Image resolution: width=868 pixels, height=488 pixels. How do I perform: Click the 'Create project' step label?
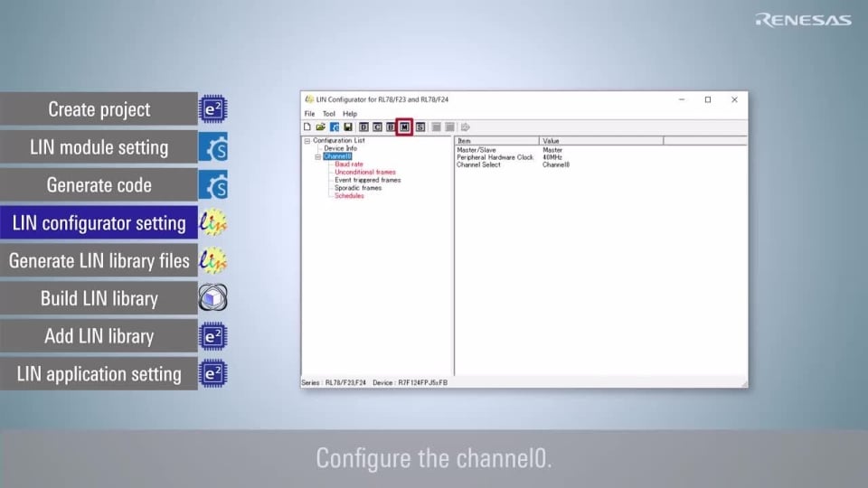coord(99,110)
